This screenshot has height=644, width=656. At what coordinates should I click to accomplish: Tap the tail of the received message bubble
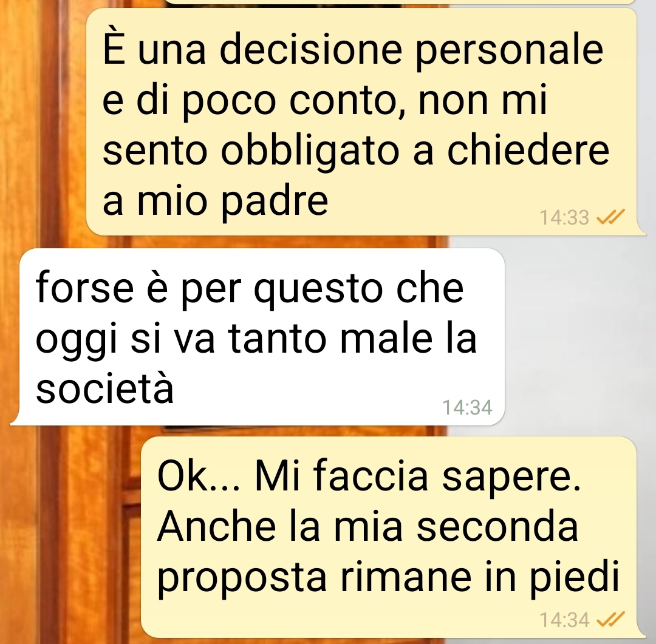coord(15,420)
